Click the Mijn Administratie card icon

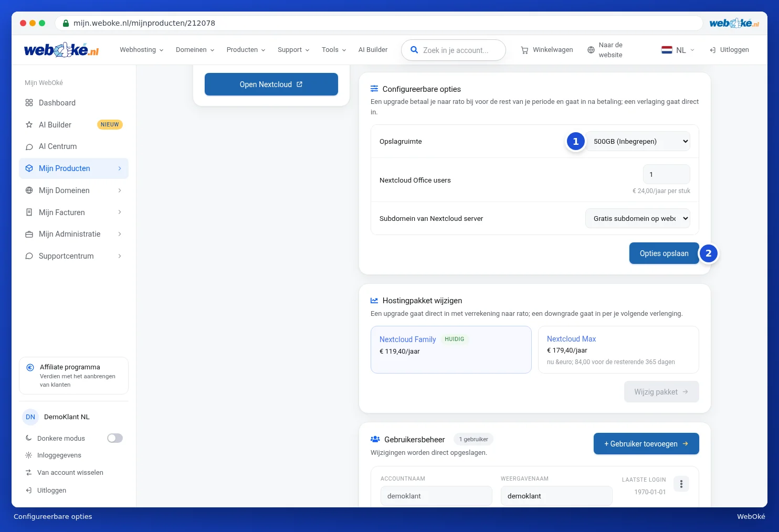click(29, 234)
